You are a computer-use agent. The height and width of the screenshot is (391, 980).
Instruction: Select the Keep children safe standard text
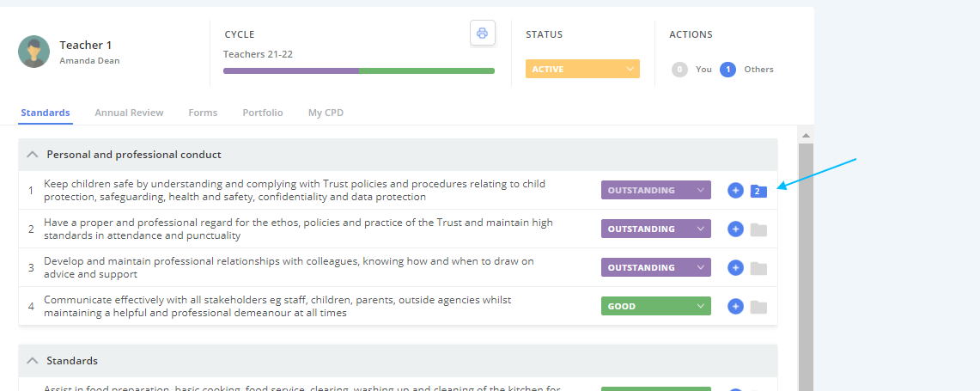coord(295,190)
